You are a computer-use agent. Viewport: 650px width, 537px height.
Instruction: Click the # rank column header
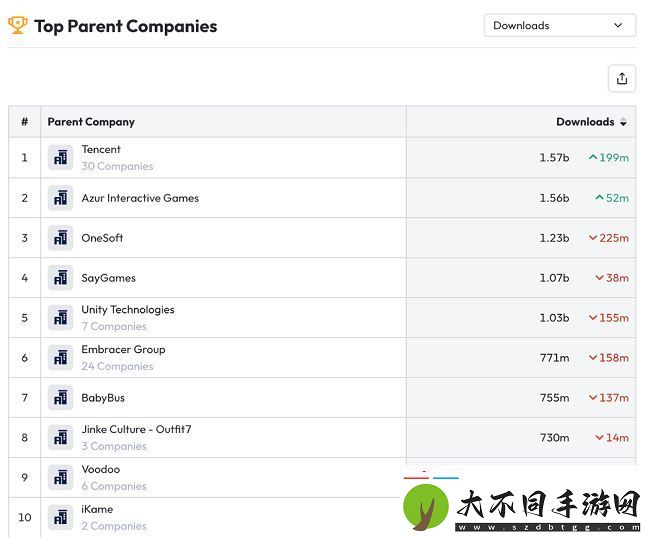(x=24, y=122)
